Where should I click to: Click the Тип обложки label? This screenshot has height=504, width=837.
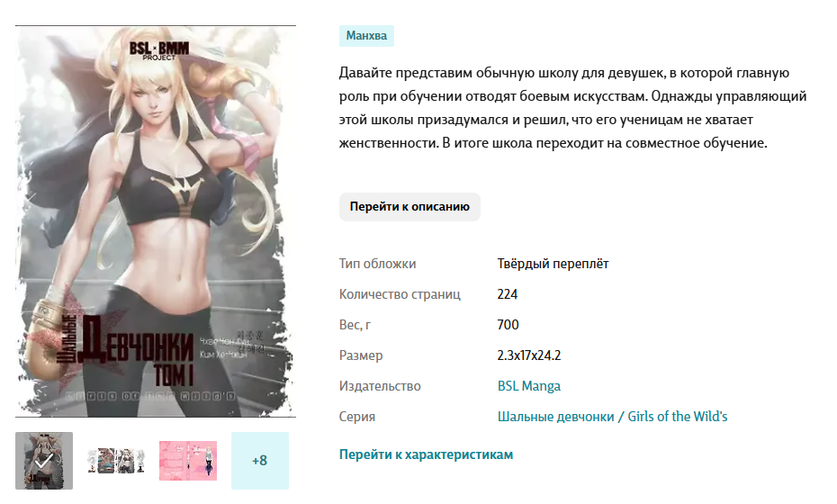[x=377, y=264]
